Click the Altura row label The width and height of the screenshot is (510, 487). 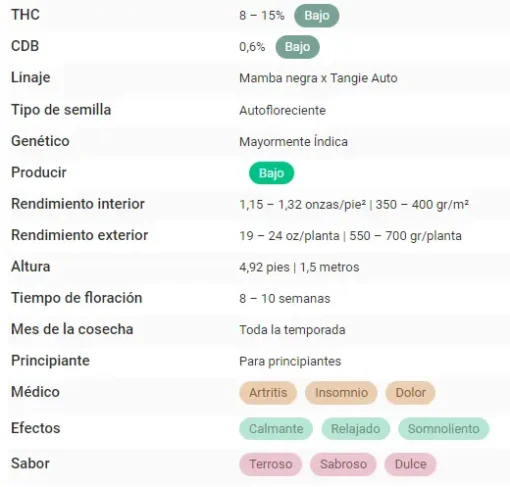coord(31,267)
